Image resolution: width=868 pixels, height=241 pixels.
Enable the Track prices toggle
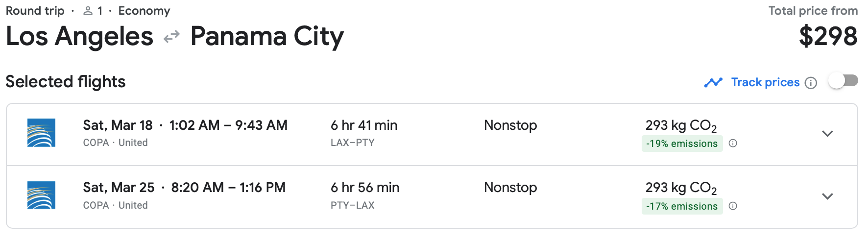click(x=843, y=81)
